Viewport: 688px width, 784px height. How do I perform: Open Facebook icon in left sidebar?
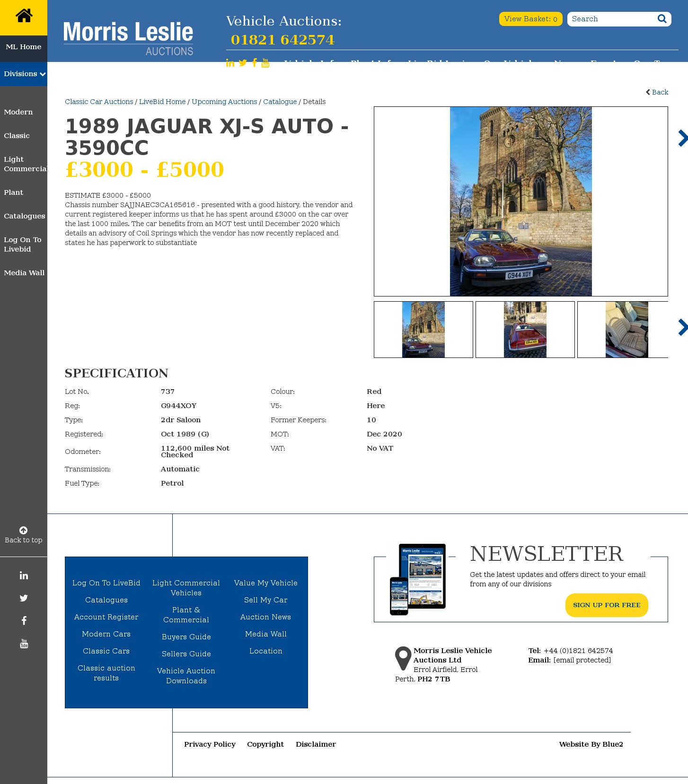click(x=24, y=621)
